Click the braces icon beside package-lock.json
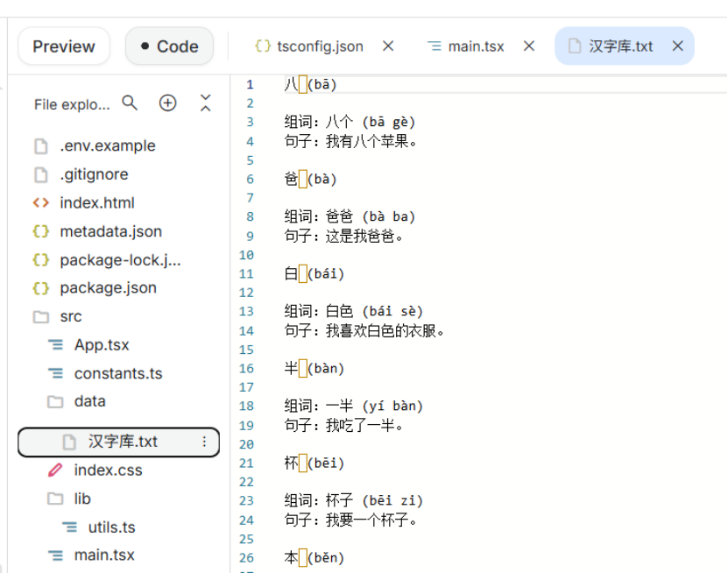Screen dimensions: 728x573 click(41, 260)
